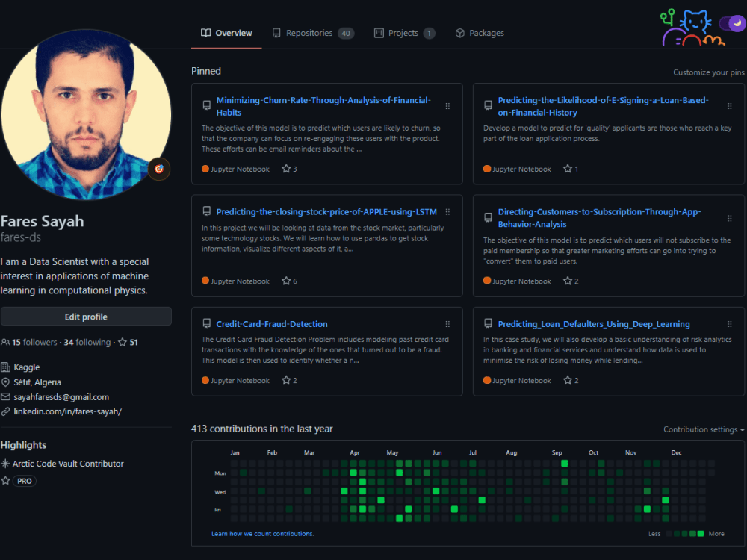
Task: Click the fares-ds username text
Action: click(21, 237)
